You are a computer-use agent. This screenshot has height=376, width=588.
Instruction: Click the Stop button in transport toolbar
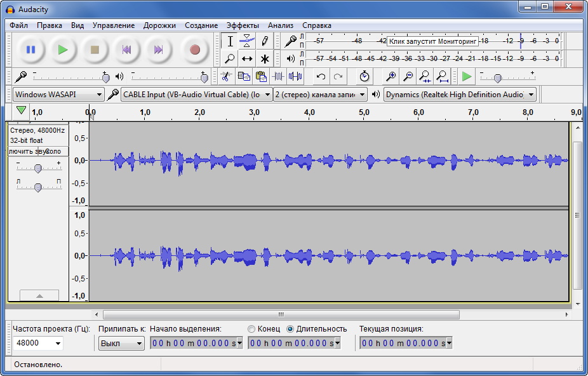pos(95,50)
